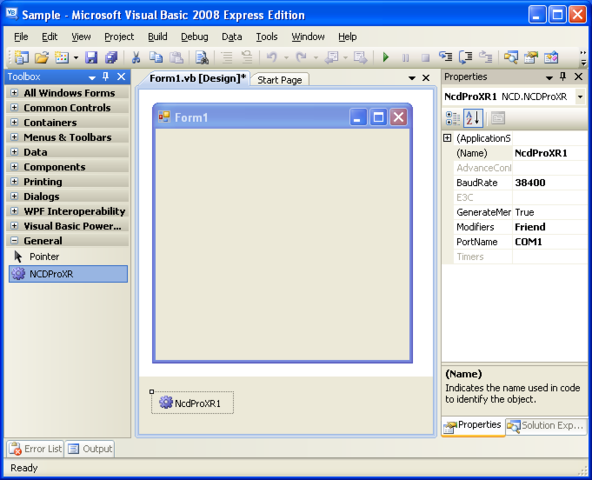The width and height of the screenshot is (592, 480).
Task: Click the Save toolbar icon
Action: coord(91,57)
